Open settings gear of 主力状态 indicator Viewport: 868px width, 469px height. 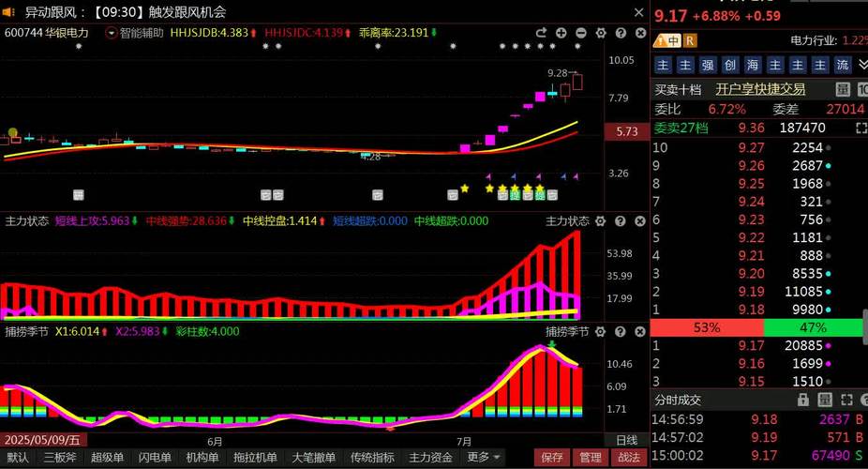tap(601, 221)
